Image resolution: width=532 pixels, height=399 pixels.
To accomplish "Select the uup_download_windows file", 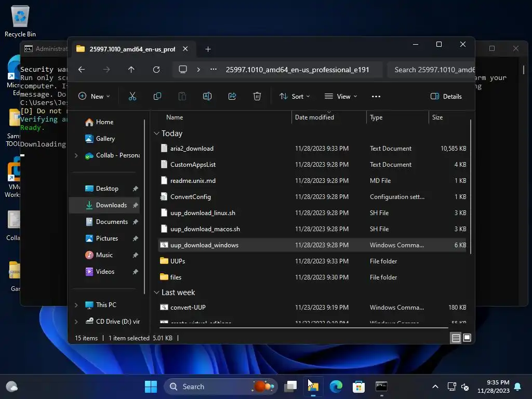I will point(312,245).
